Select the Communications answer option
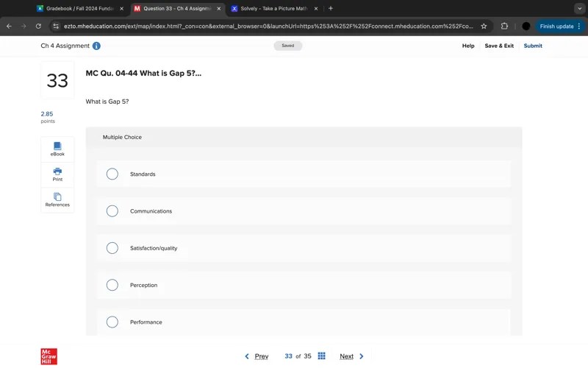Image resolution: width=588 pixels, height=368 pixels. (304, 211)
